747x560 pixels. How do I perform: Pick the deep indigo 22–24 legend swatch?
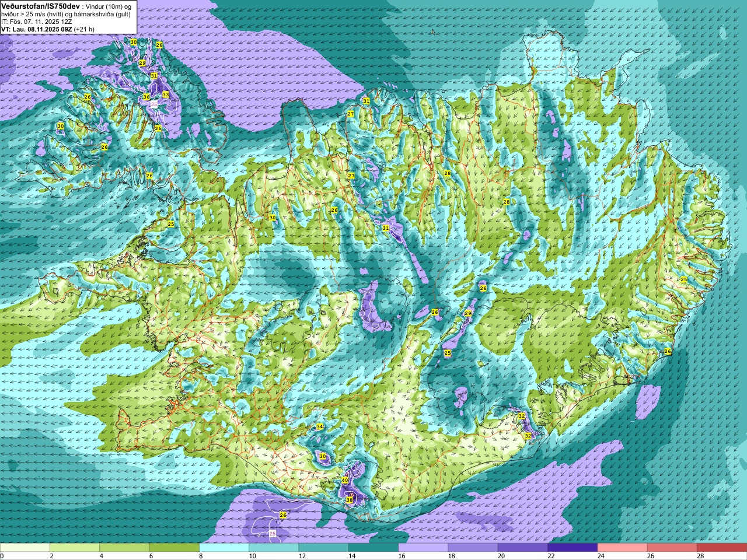coord(573,548)
